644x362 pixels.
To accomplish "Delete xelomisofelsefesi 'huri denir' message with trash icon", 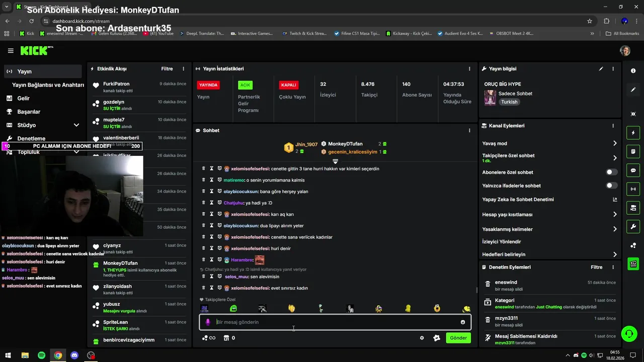I will [204, 248].
